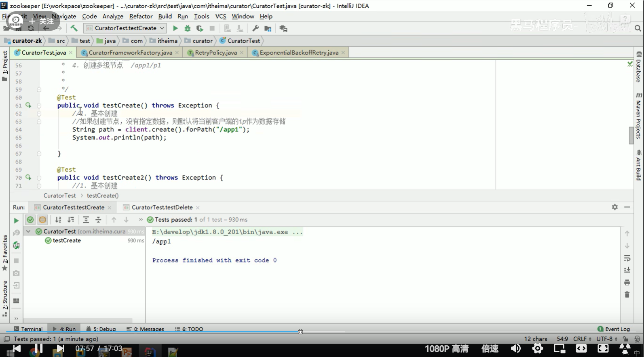Screen dimensions: 644x357
Task: Print the console output with the printer icon
Action: 627,282
